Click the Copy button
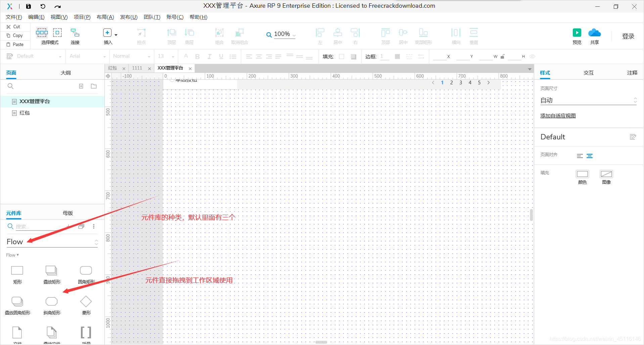The width and height of the screenshot is (644, 345). click(x=15, y=35)
